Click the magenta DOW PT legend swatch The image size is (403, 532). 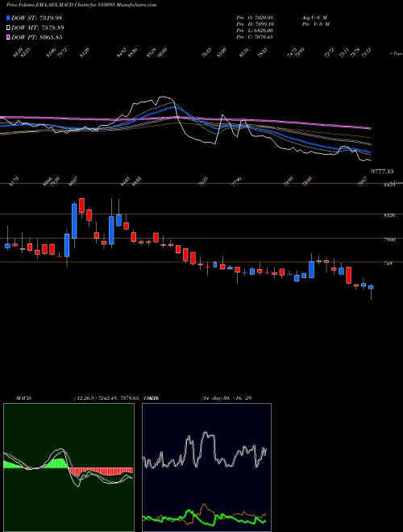[8, 37]
